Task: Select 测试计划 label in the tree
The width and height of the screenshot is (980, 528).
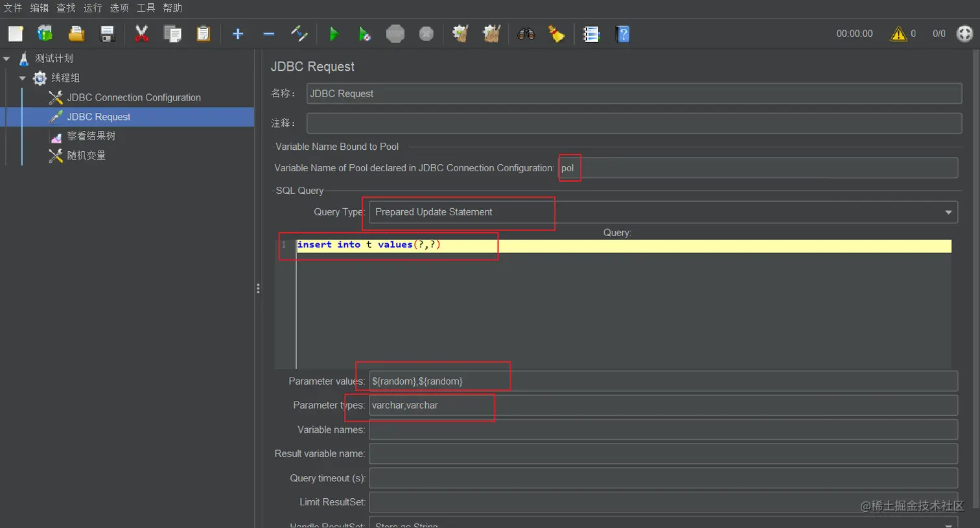Action: [54, 58]
